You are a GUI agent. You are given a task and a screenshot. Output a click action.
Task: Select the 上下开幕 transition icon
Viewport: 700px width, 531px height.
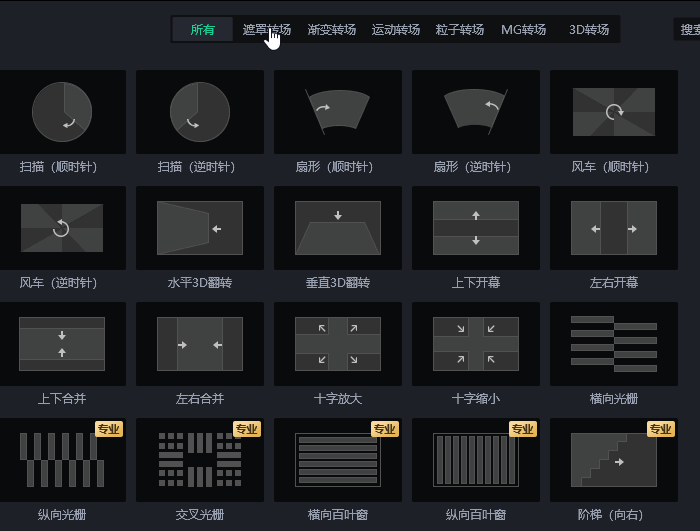(476, 228)
